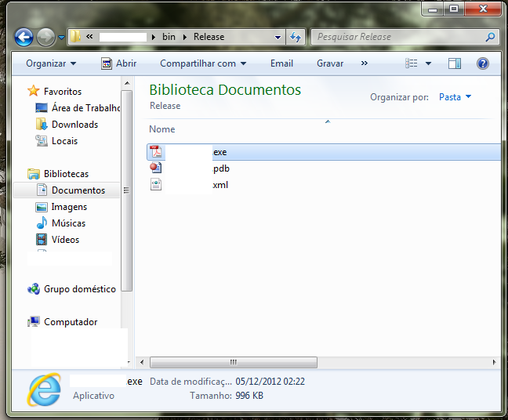The image size is (508, 420).
Task: Click into the Pesquisar Release search box
Action: [x=398, y=37]
